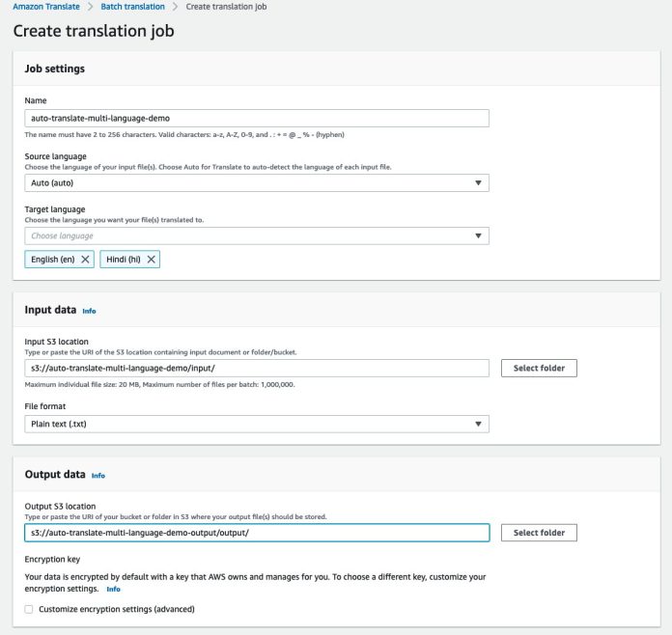Remove the English (en) target language tag
Image resolution: width=672 pixels, height=635 pixels.
point(85,260)
